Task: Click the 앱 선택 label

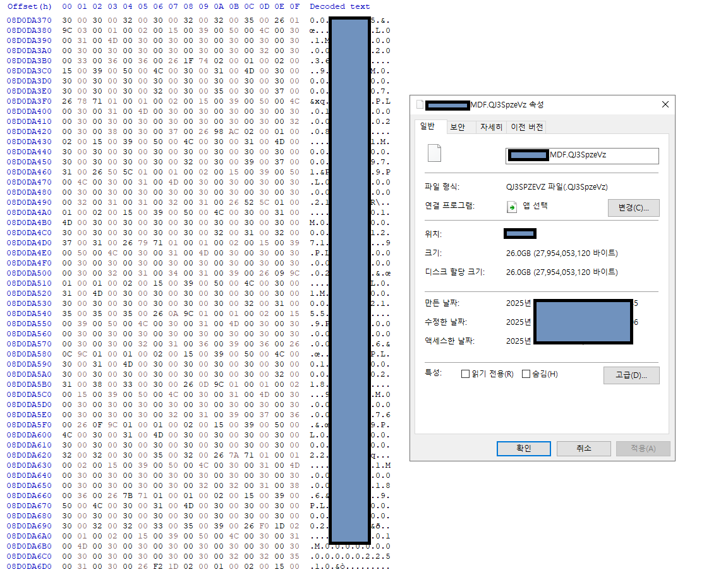Action: coord(535,205)
